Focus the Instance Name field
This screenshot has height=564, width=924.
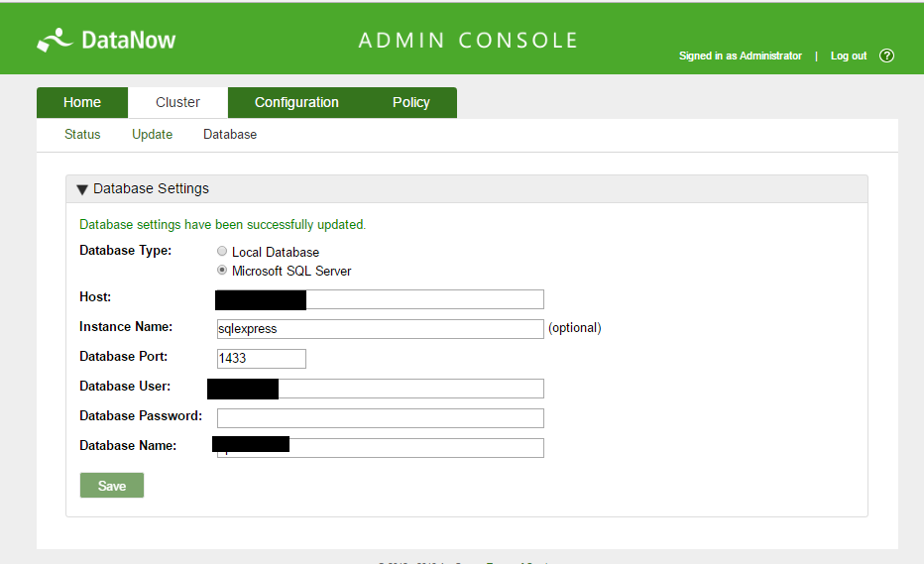point(380,329)
